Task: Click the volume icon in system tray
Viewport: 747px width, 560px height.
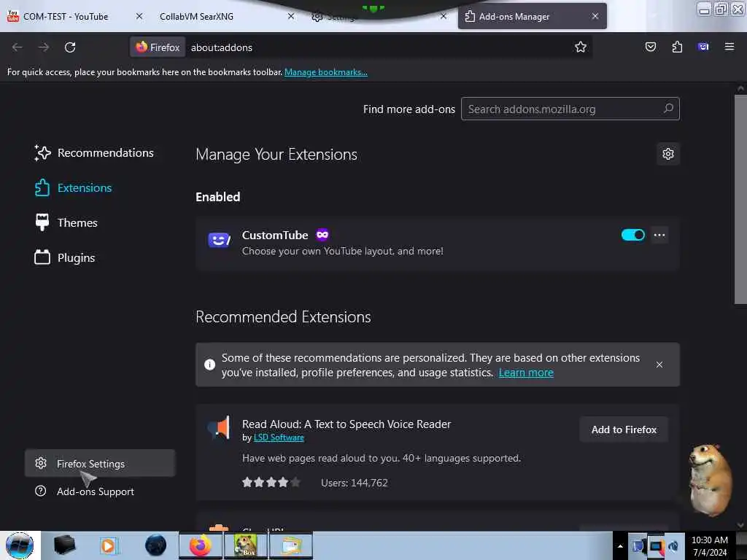Action: 673,546
